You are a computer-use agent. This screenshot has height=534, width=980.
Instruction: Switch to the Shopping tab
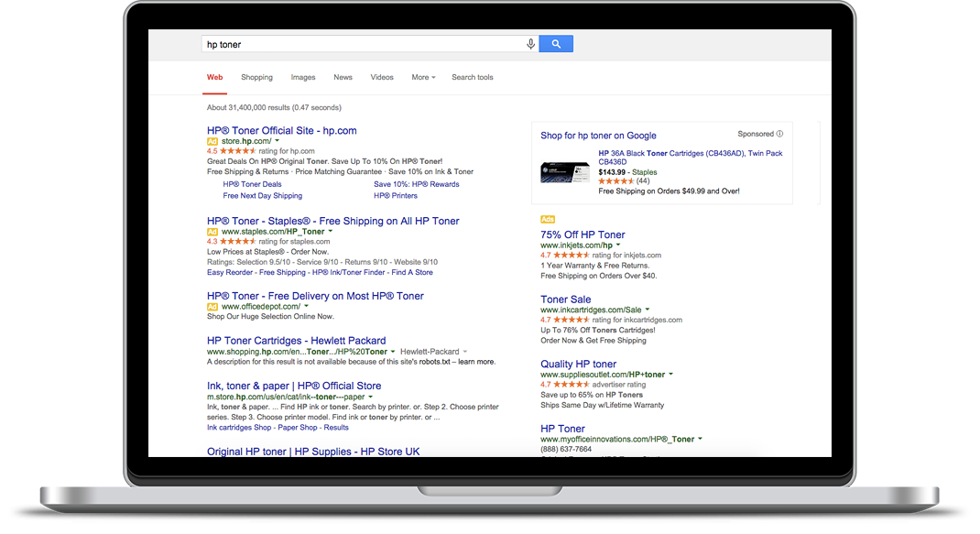[x=256, y=78]
